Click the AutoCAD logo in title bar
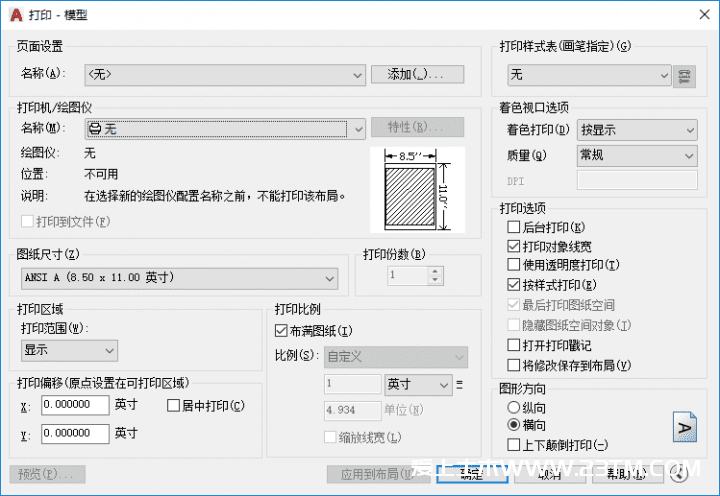This screenshot has width=720, height=496. click(17, 15)
